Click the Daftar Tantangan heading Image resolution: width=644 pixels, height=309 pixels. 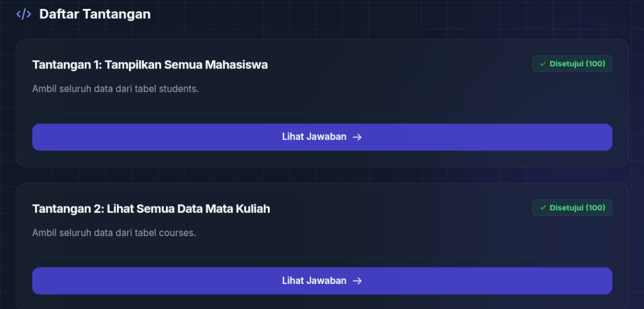point(95,14)
